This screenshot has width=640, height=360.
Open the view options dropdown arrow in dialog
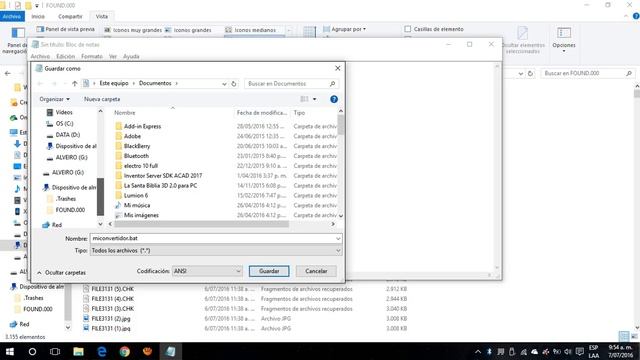coord(314,99)
